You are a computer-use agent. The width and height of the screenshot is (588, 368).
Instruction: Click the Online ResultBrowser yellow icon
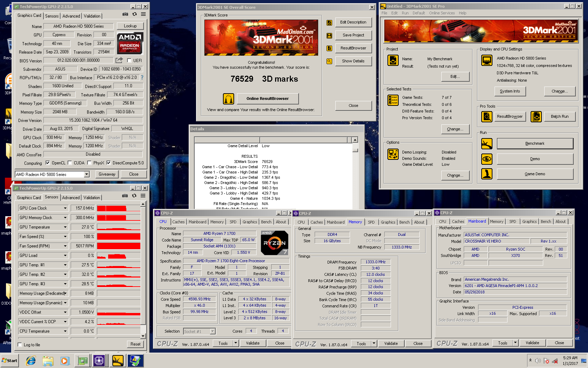229,99
